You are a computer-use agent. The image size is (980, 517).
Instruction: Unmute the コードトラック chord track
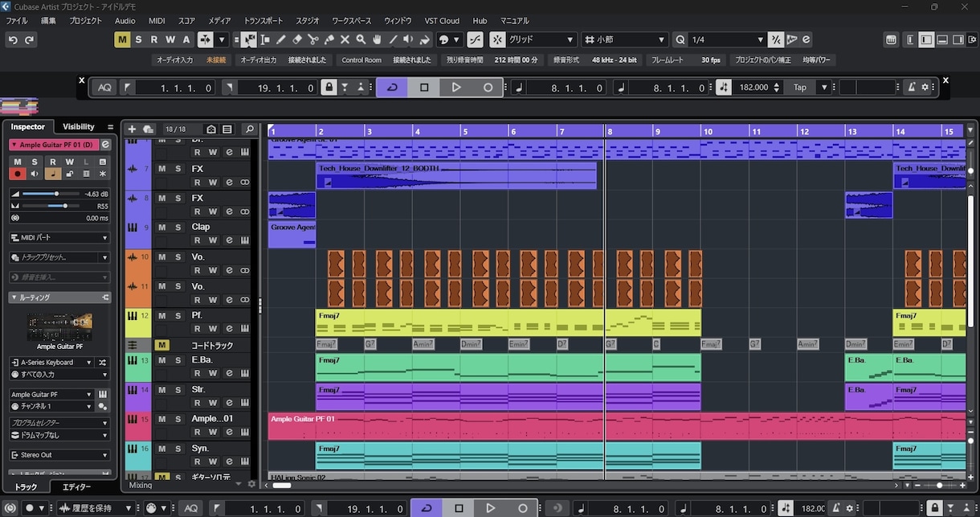161,345
